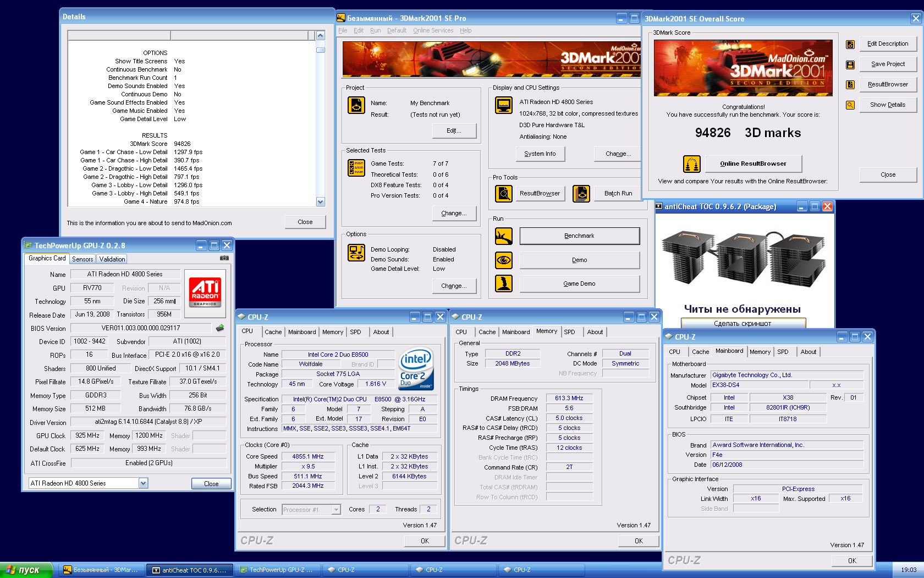Click the GPU-Z BIOS save chip icon
This screenshot has height=578, width=924.
pyautogui.click(x=220, y=328)
